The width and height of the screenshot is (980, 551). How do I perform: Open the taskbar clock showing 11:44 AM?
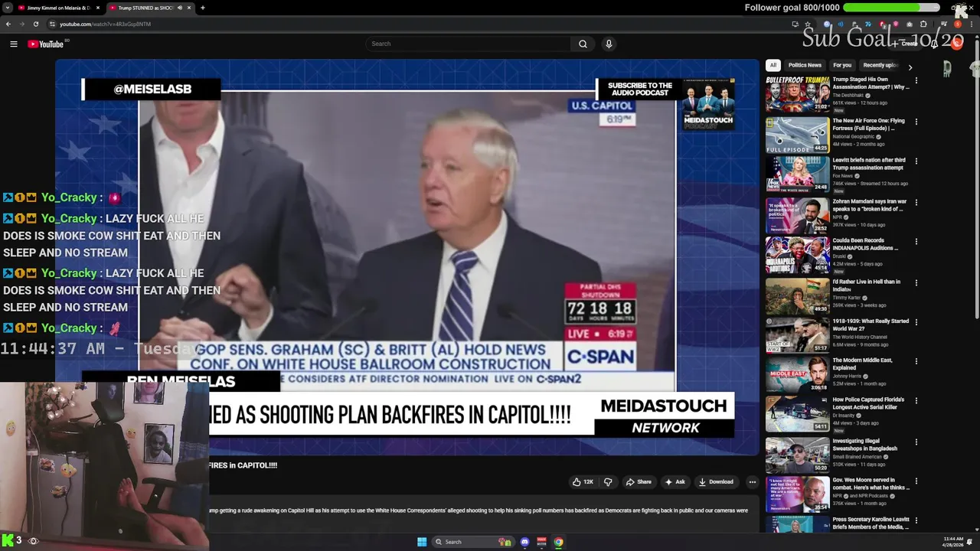(x=953, y=541)
